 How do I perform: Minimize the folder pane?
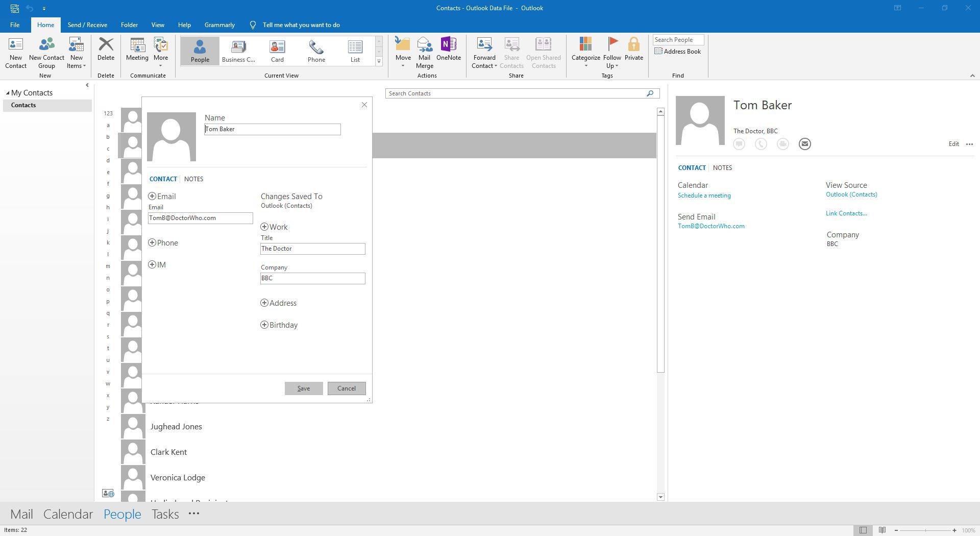pyautogui.click(x=87, y=85)
